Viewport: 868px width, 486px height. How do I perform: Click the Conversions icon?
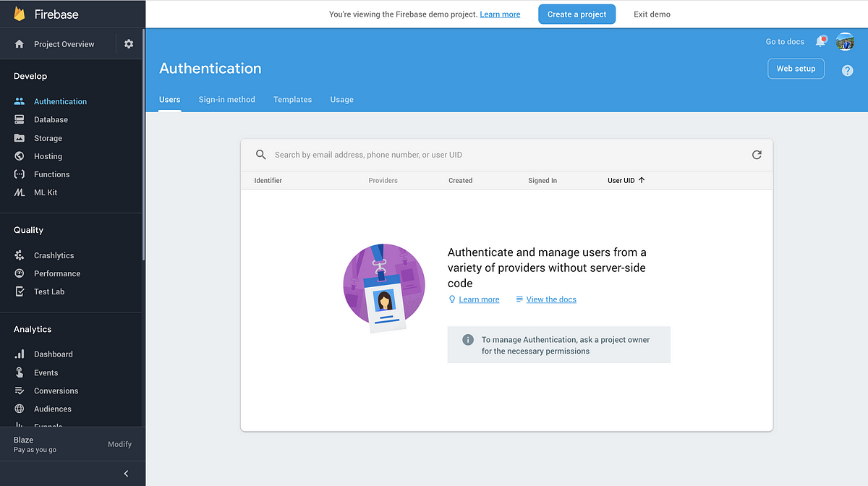click(20, 391)
